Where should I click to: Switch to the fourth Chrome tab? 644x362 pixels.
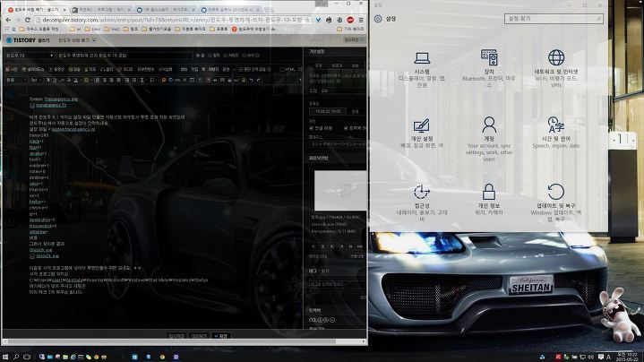[x=230, y=9]
